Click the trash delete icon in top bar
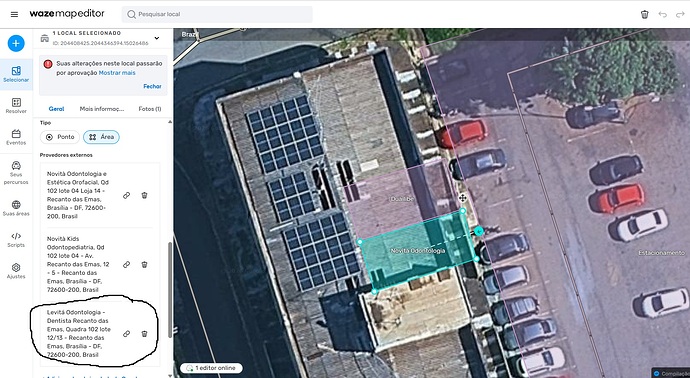The height and width of the screenshot is (378, 690). (x=644, y=15)
